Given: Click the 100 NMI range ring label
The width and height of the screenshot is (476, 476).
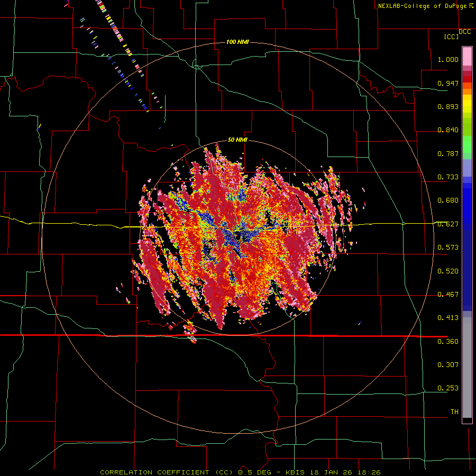Looking at the screenshot, I should tap(237, 42).
